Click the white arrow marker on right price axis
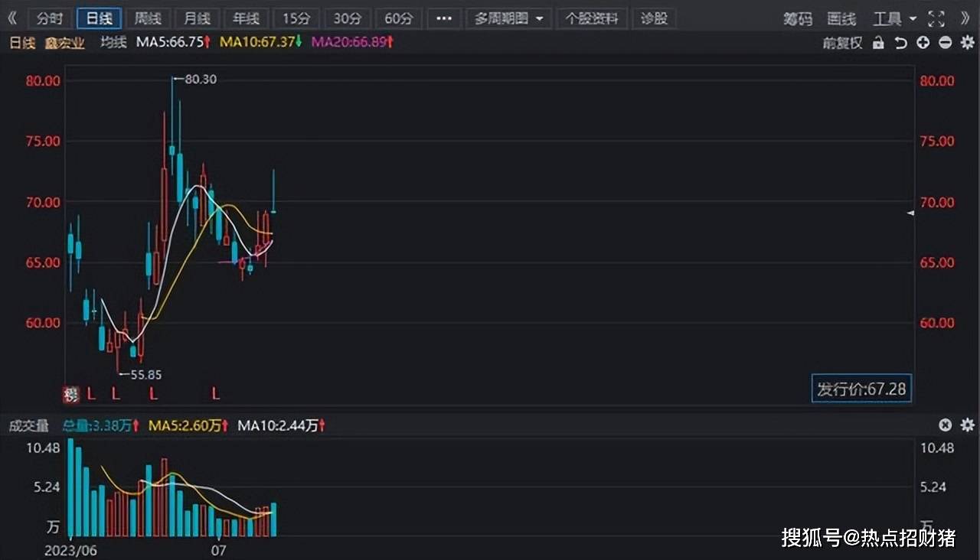This screenshot has width=980, height=560. click(910, 213)
